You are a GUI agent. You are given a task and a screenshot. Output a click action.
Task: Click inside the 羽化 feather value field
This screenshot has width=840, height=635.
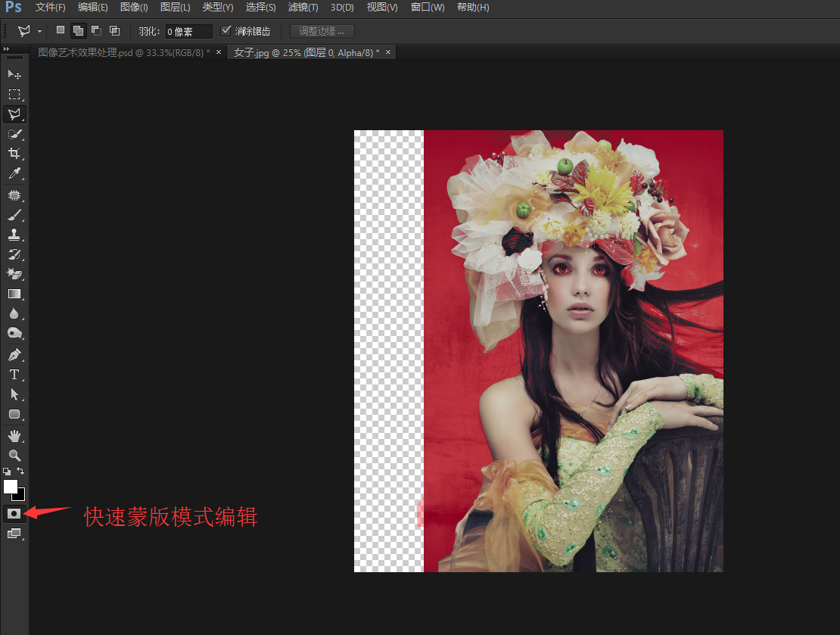(188, 31)
